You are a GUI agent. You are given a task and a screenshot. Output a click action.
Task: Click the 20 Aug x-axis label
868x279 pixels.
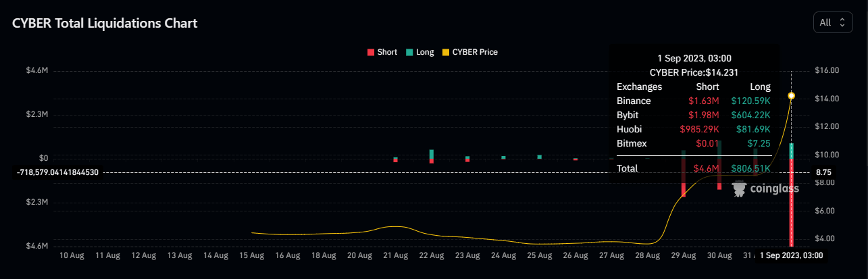(x=359, y=256)
